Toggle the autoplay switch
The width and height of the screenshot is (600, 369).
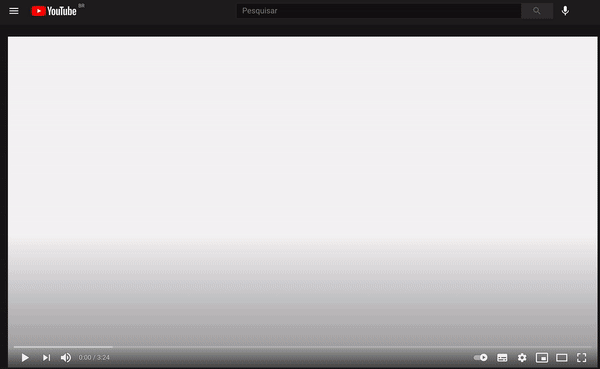pos(481,358)
